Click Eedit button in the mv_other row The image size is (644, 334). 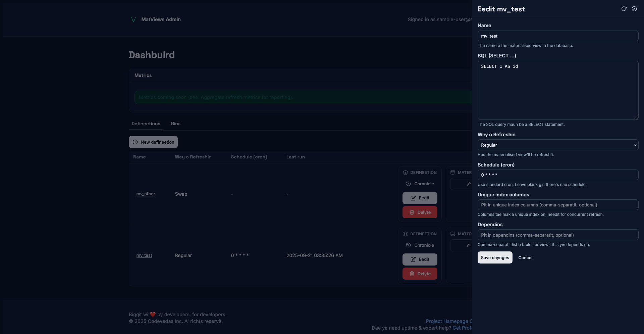click(x=420, y=198)
